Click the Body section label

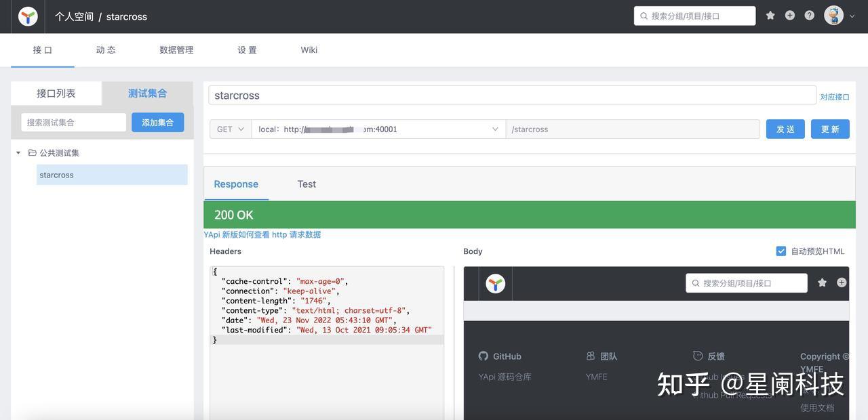click(473, 251)
